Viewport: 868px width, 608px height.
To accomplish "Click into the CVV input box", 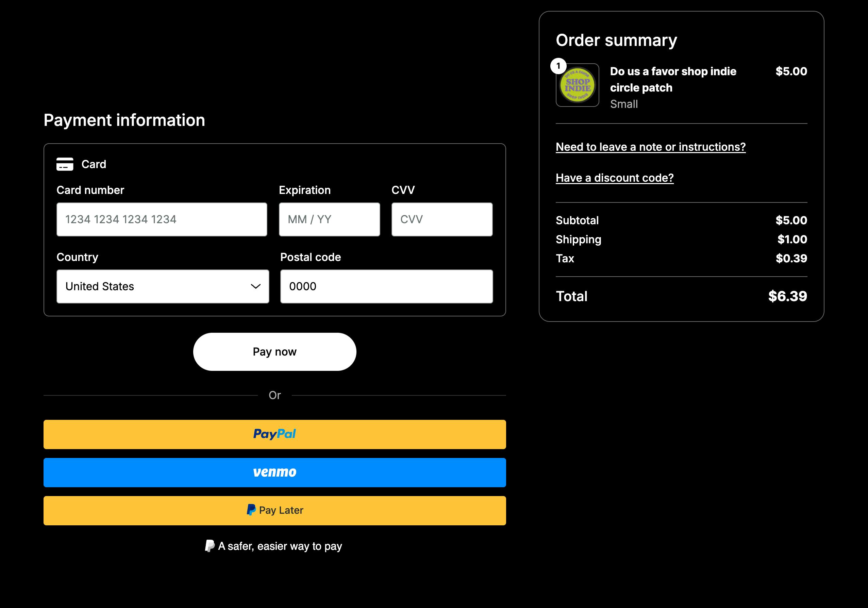I will tap(441, 220).
